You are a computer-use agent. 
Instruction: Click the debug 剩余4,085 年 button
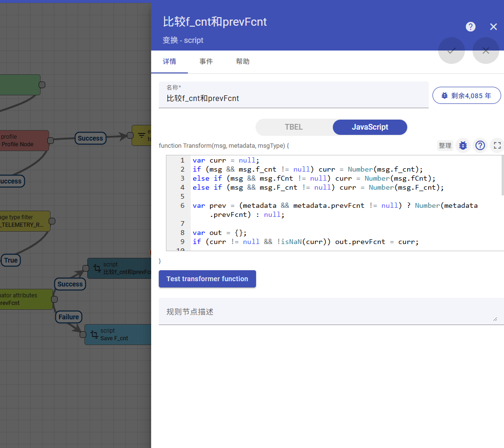pos(466,95)
